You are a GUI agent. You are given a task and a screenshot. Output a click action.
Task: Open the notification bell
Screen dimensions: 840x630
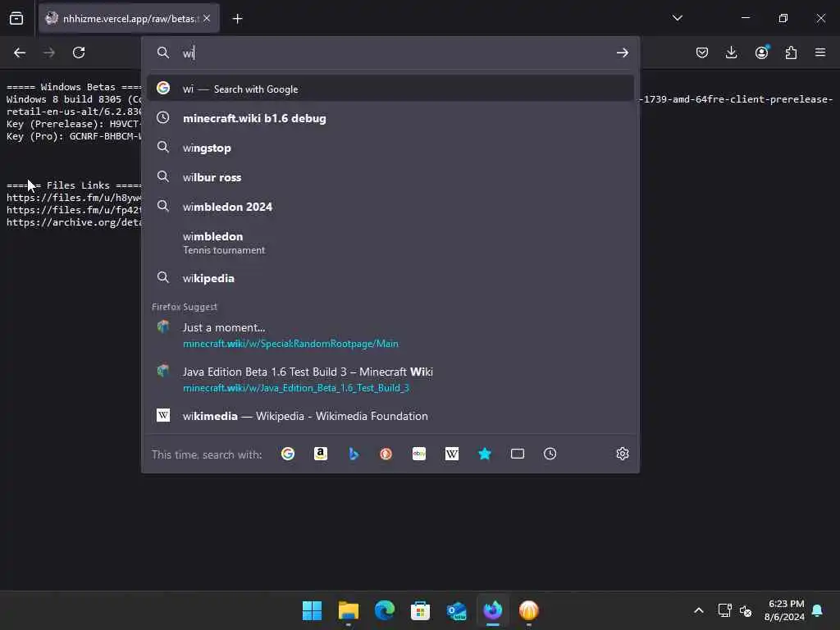818,610
